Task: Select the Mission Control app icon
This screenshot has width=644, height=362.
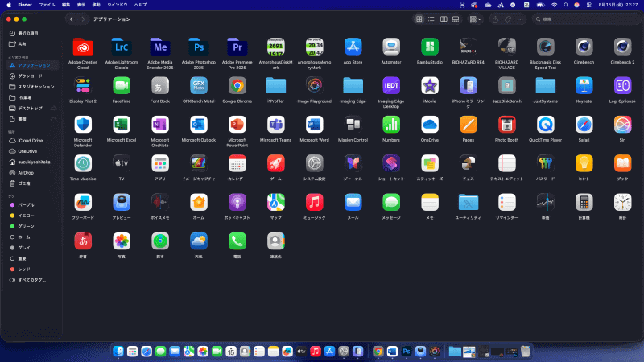Action: point(353,125)
